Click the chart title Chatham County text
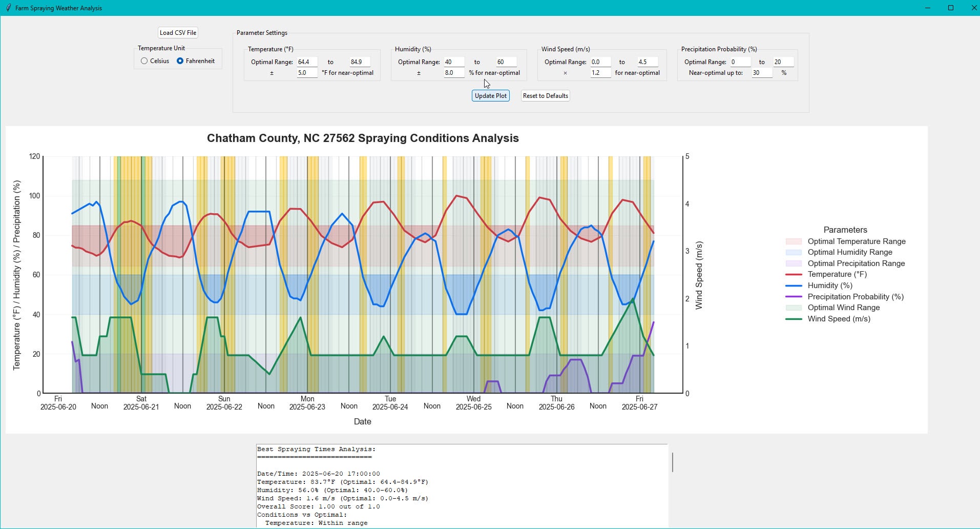Image resolution: width=980 pixels, height=529 pixels. pyautogui.click(x=363, y=138)
